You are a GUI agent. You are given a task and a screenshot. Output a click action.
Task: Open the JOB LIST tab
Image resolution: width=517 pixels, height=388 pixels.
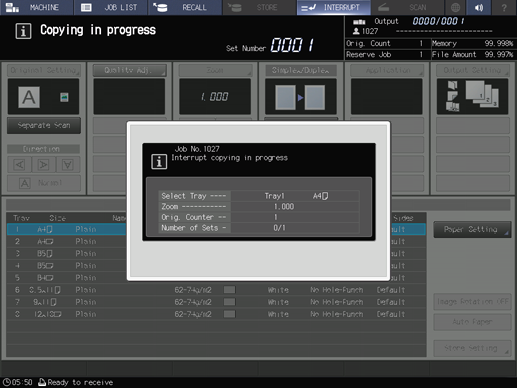(111, 7)
